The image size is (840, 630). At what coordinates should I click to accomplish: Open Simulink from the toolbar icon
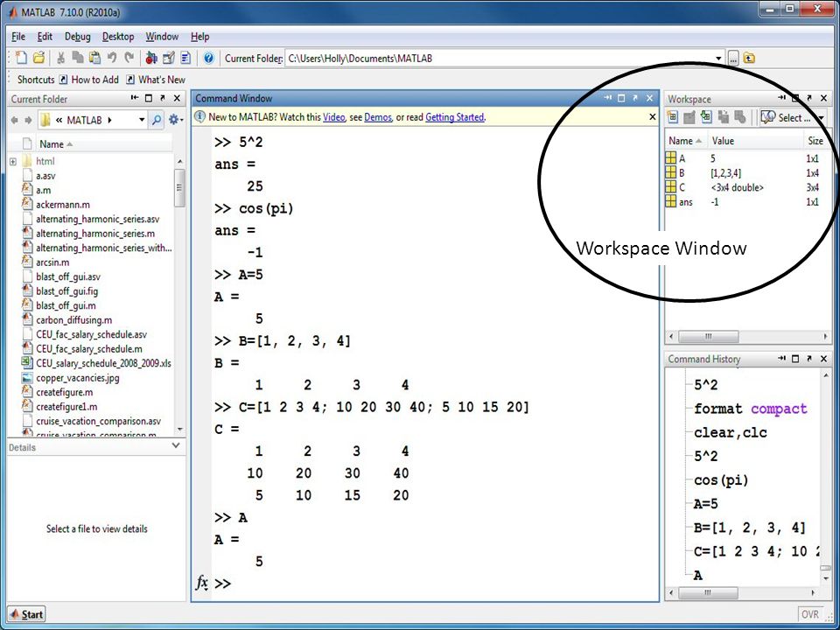point(151,58)
